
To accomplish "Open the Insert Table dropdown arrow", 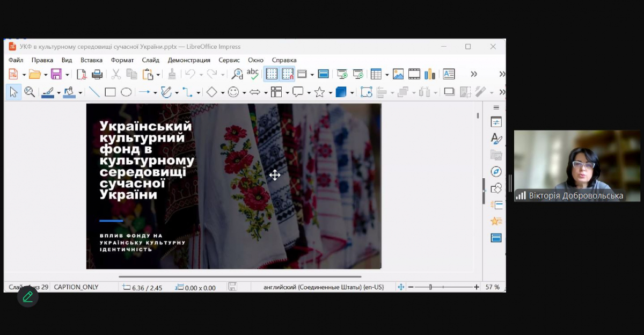I will (x=386, y=75).
